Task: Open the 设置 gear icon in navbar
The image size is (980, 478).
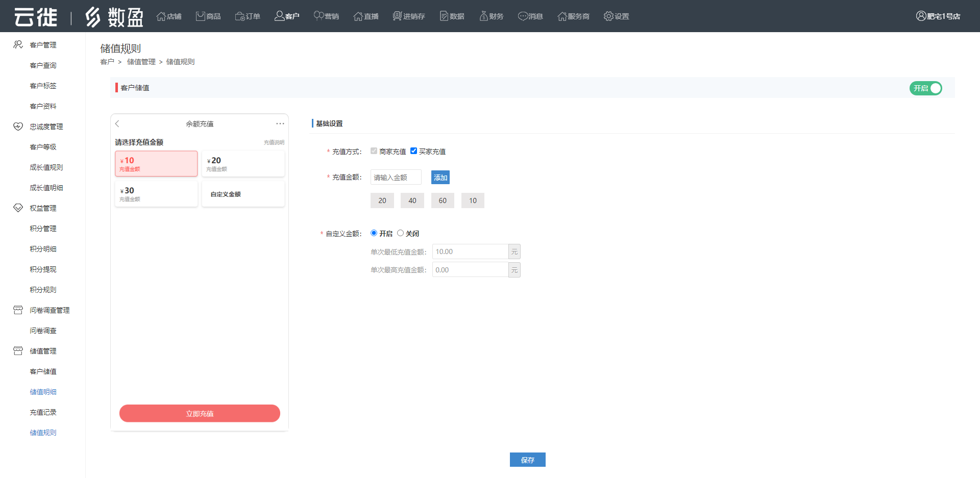Action: pos(608,16)
